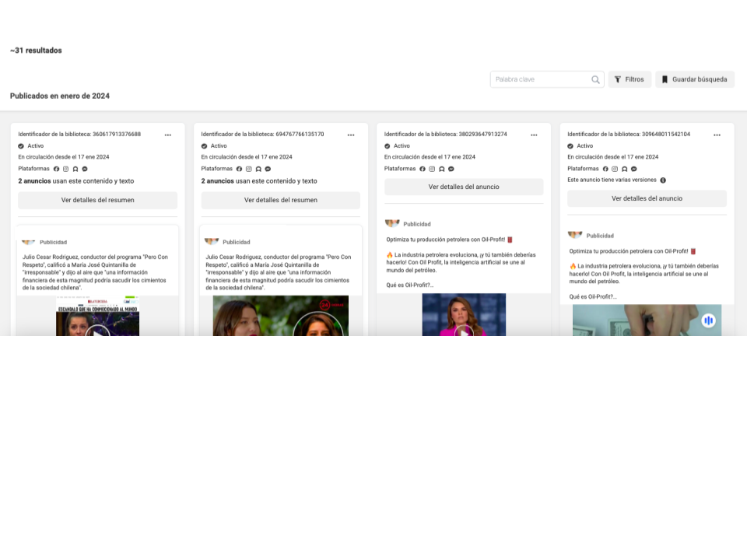The image size is (747, 560).
Task: Click Ver detalles del resumen in first card
Action: [97, 200]
